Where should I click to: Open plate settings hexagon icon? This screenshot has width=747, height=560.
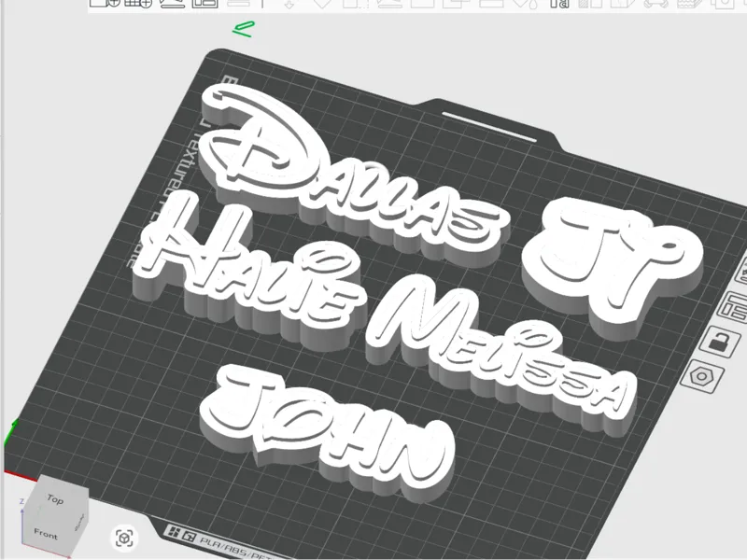[x=702, y=377]
